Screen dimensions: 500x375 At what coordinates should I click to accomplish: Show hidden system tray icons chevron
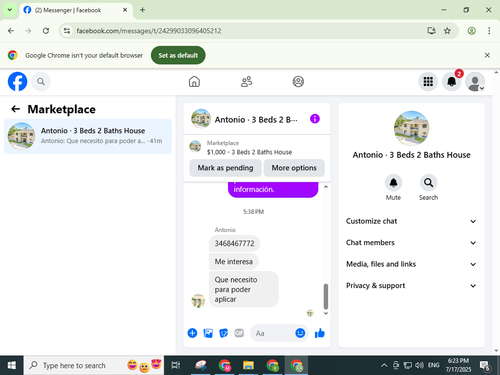click(x=384, y=365)
